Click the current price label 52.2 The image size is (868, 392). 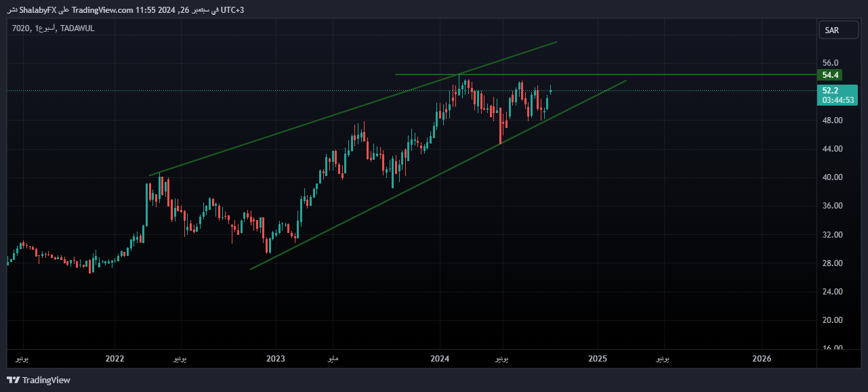click(x=830, y=90)
